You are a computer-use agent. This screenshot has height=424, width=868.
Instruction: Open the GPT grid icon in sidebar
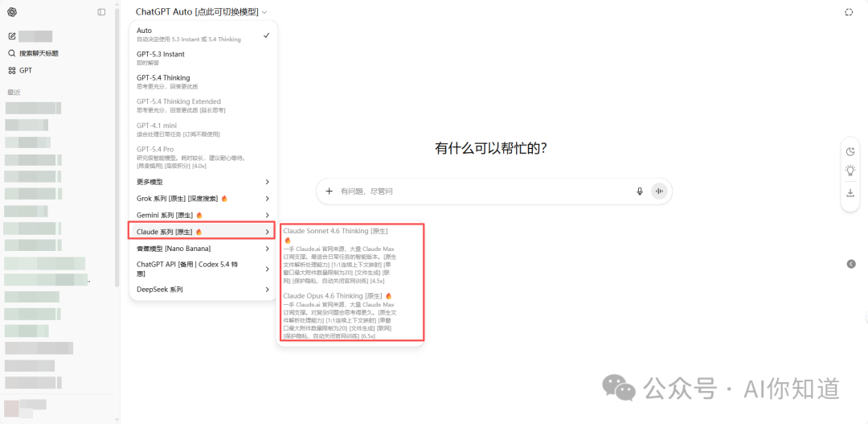point(12,71)
